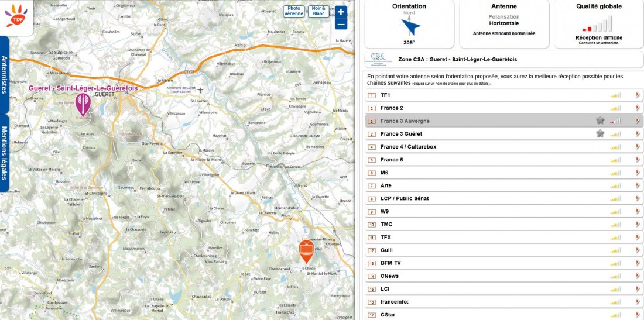
Task: Expand France 4 / Culturebox details arrow
Action: pyautogui.click(x=638, y=146)
